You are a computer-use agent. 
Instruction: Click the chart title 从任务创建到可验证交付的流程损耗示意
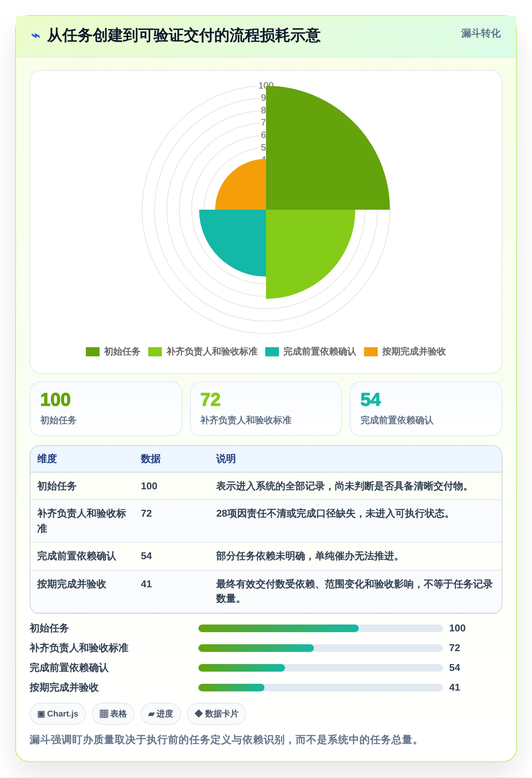pos(184,36)
